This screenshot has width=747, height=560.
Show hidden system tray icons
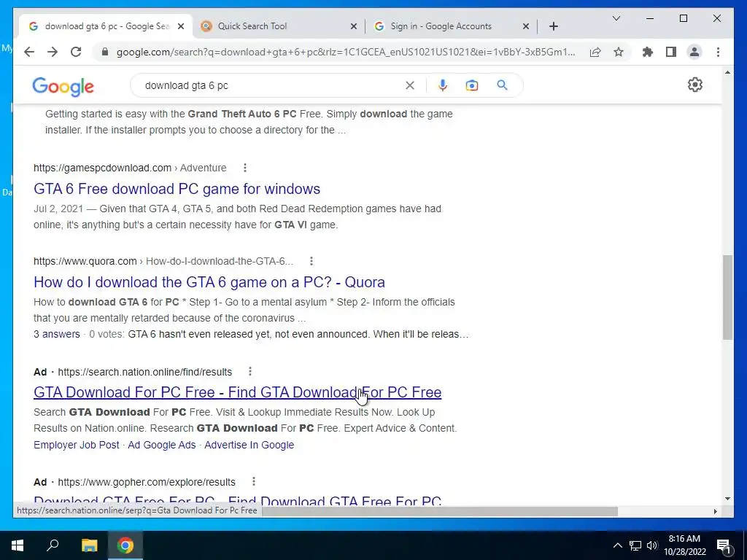pos(617,545)
